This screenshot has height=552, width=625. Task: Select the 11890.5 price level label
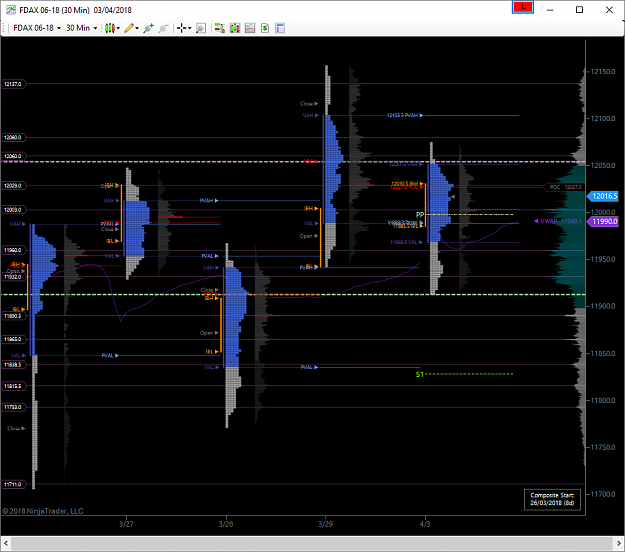coord(14,316)
